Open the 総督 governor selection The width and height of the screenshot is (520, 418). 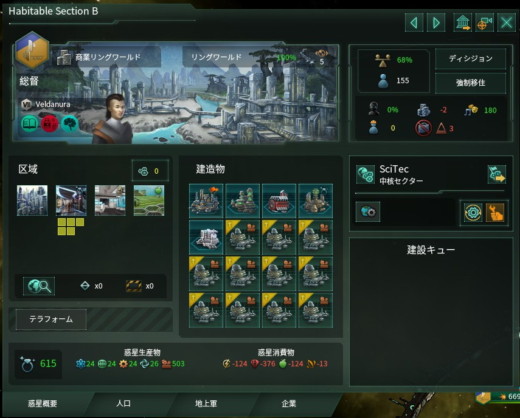coord(29,81)
